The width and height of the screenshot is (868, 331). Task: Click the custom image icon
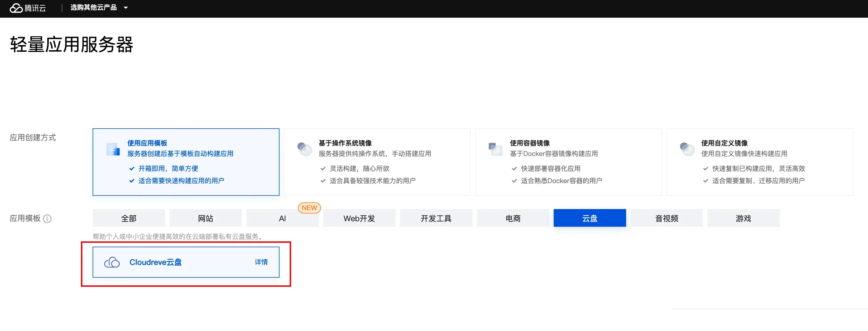tap(687, 149)
